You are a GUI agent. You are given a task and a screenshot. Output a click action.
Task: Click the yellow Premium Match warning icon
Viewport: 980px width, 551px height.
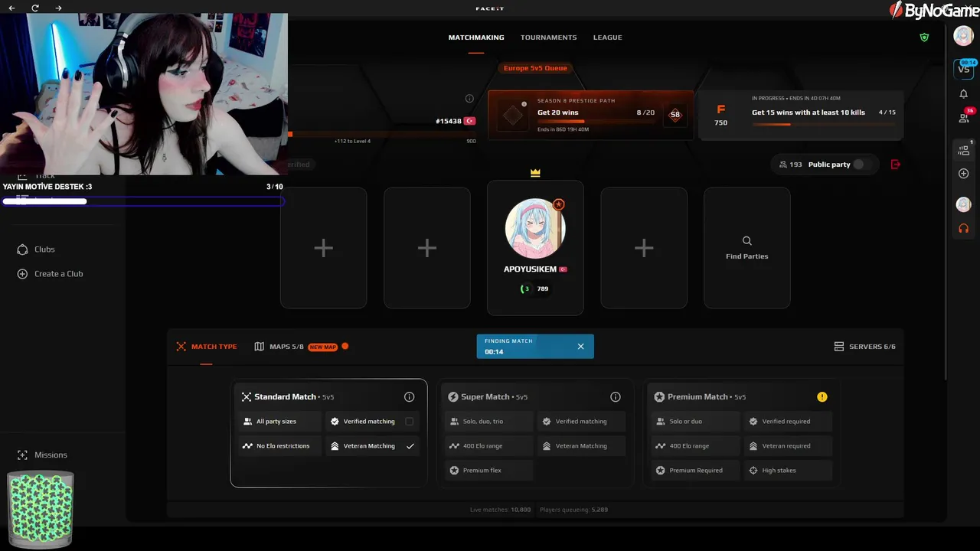(822, 396)
